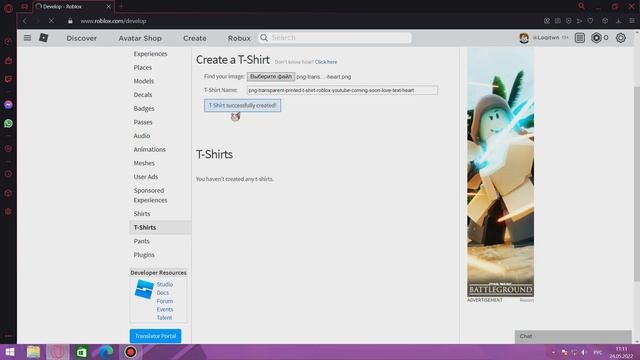Click the 'Click here' help link
This screenshot has width=640, height=360.
click(x=326, y=62)
